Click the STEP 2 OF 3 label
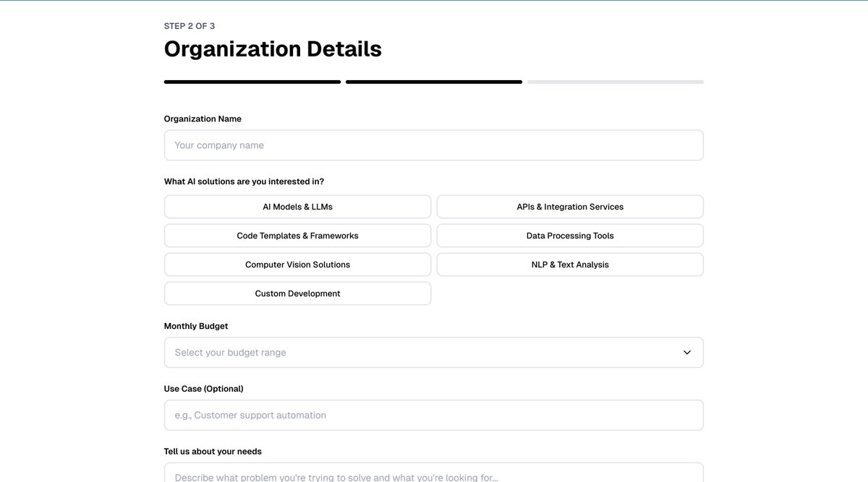 [x=190, y=26]
